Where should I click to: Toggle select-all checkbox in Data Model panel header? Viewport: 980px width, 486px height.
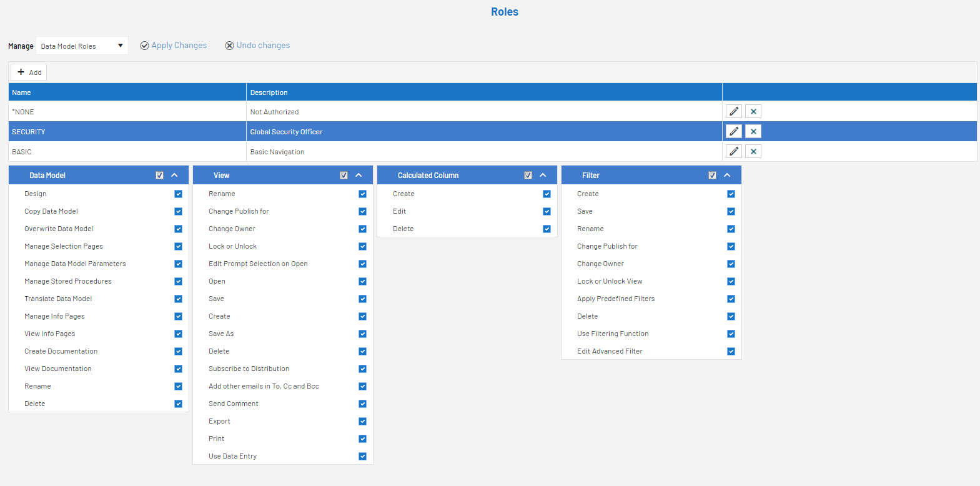(x=159, y=176)
